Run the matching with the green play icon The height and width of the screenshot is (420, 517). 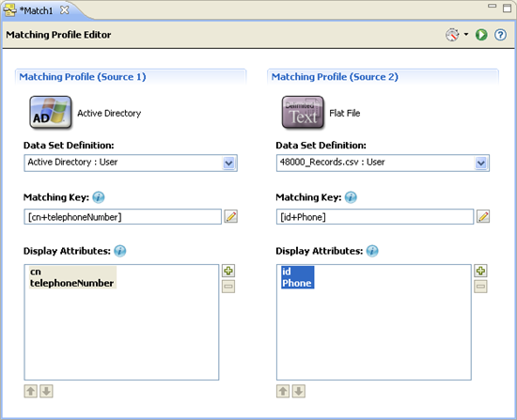coord(481,35)
